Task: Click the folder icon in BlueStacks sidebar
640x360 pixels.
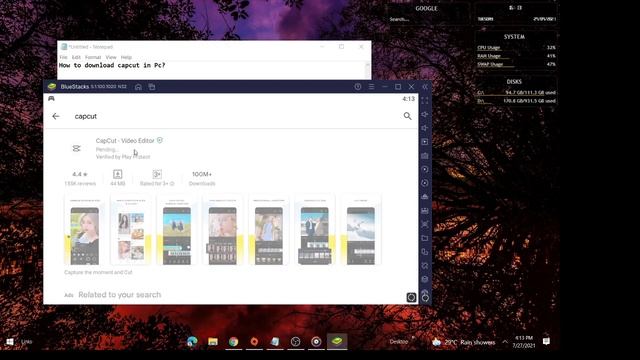Action: tap(425, 238)
